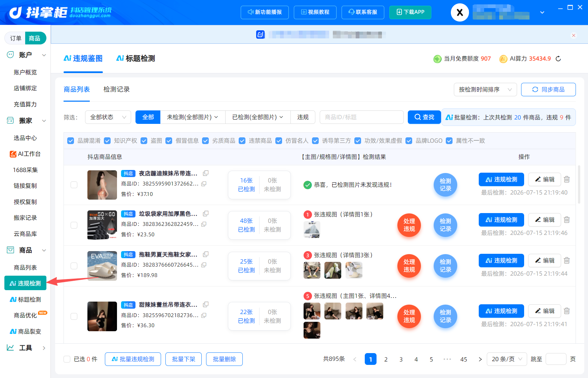Switch to the 标题检测 tab
The image size is (588, 378).
click(136, 59)
